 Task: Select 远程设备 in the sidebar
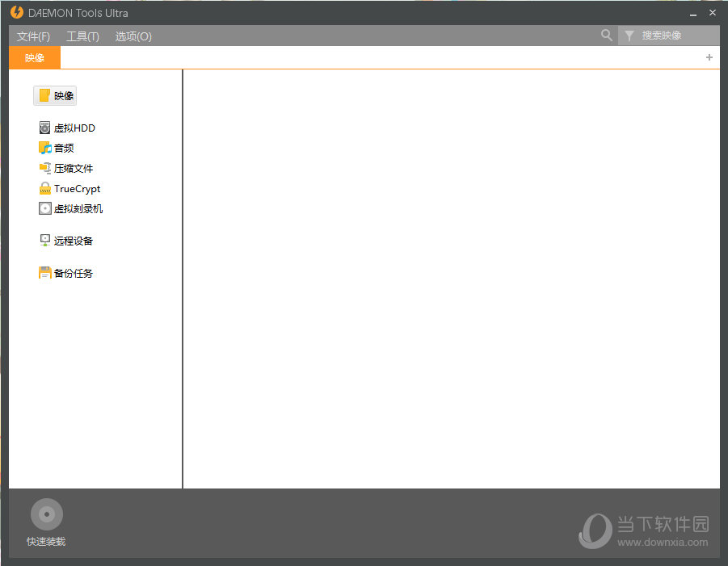pyautogui.click(x=74, y=241)
